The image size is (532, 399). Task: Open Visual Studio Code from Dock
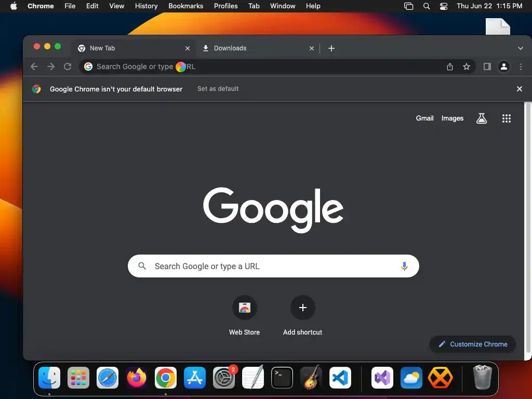340,378
